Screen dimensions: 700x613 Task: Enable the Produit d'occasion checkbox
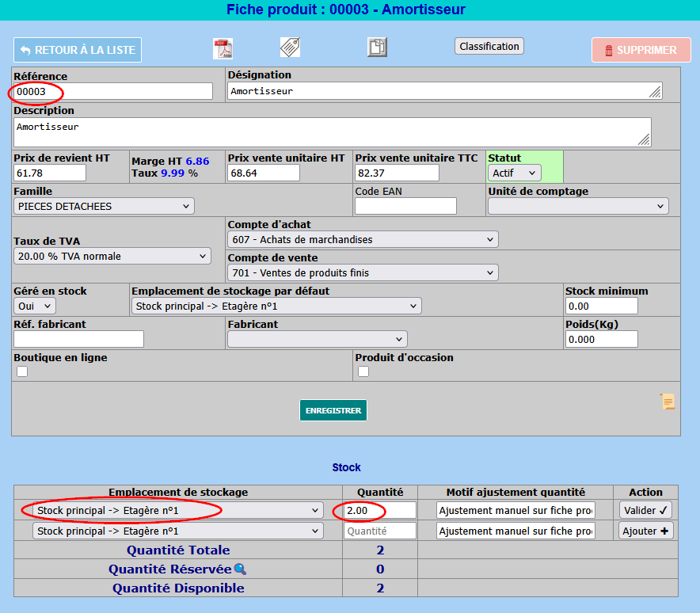pos(363,371)
